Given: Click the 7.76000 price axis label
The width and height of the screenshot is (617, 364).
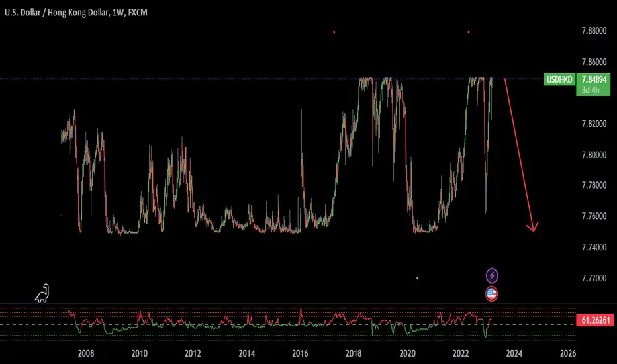Looking at the screenshot, I should pos(594,216).
